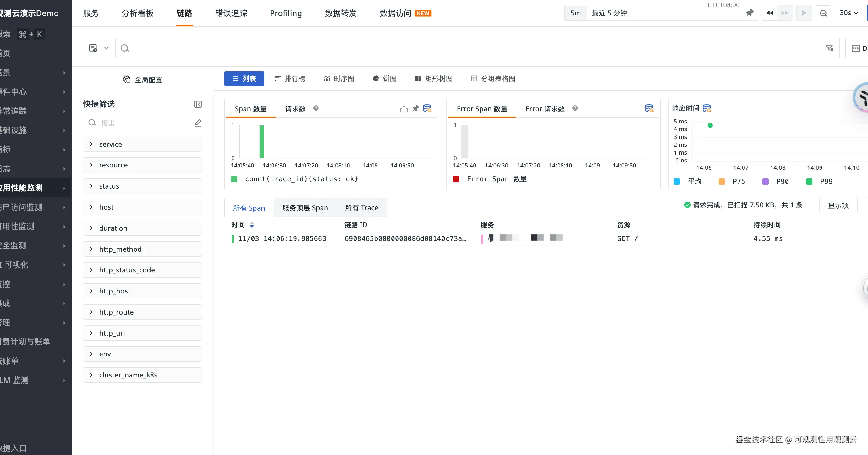Open explorer icon next to 响应时间
Image resolution: width=868 pixels, height=455 pixels.
click(706, 108)
